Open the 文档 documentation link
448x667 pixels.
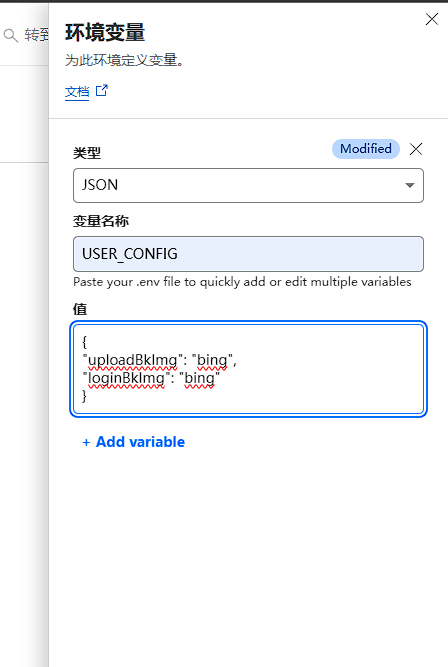[x=77, y=91]
